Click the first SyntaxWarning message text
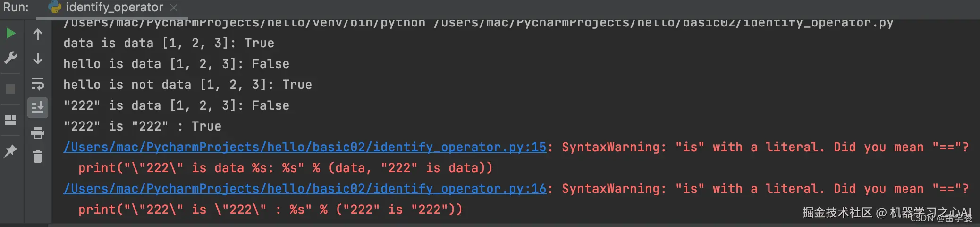This screenshot has height=227, width=980. (765, 147)
